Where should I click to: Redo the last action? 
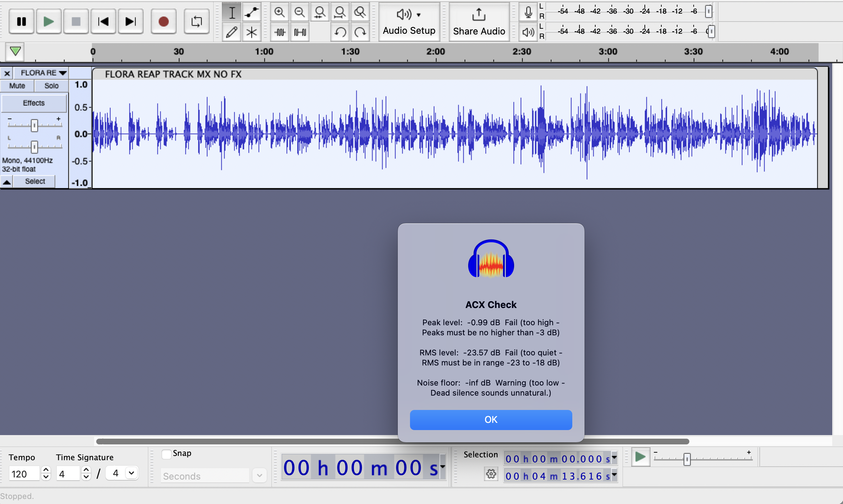point(360,32)
